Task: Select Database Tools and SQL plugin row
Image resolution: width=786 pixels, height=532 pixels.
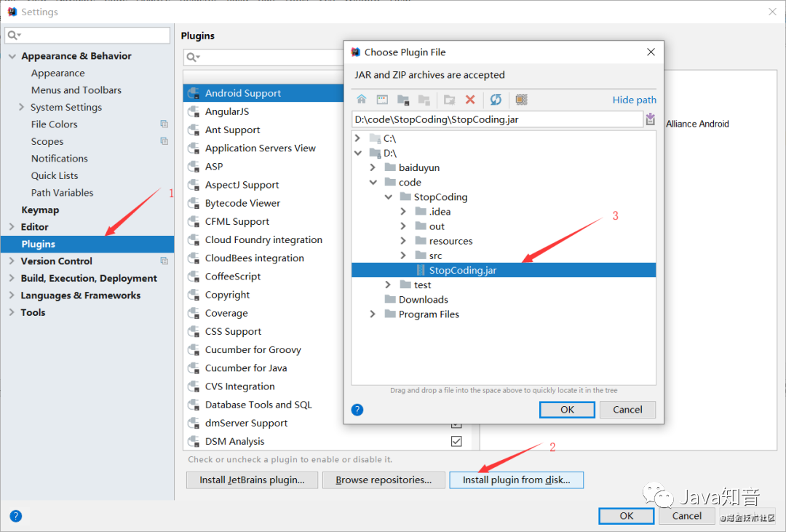Action: pos(263,405)
